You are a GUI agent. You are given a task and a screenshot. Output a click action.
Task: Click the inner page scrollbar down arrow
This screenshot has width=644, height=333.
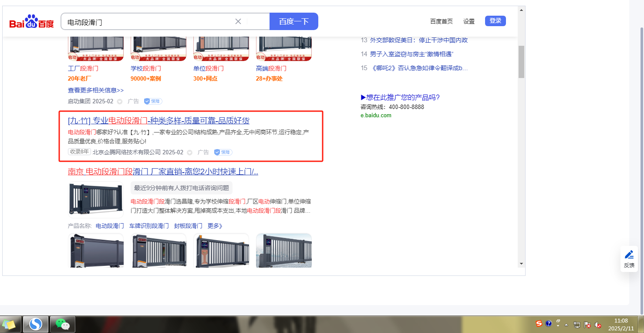tap(521, 264)
